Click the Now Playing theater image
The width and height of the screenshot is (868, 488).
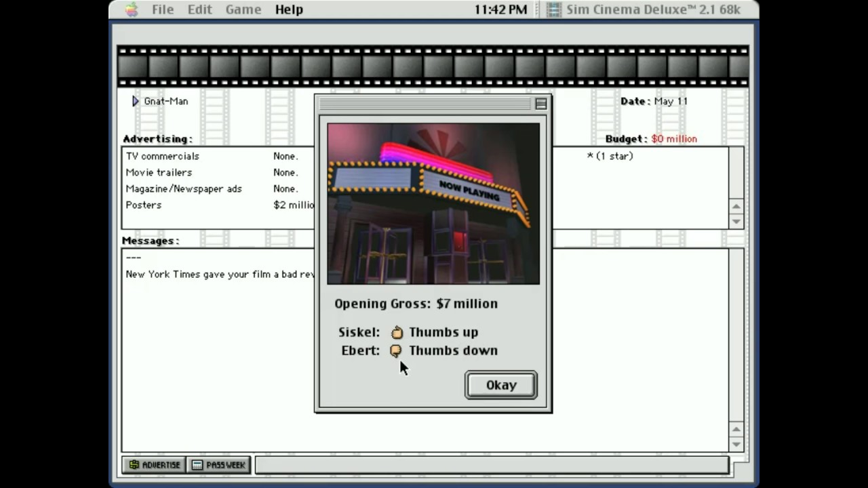pyautogui.click(x=433, y=203)
